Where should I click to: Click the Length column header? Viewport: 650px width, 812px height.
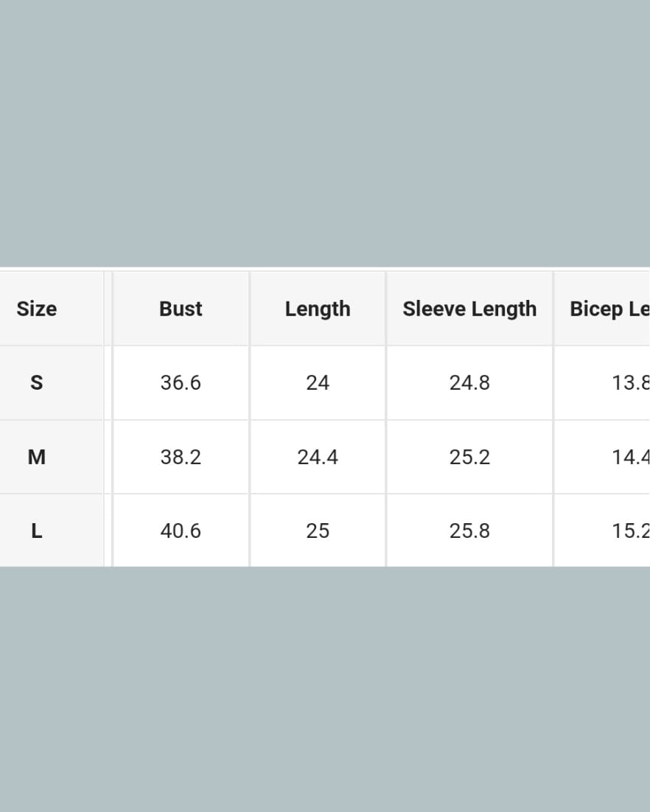(318, 309)
